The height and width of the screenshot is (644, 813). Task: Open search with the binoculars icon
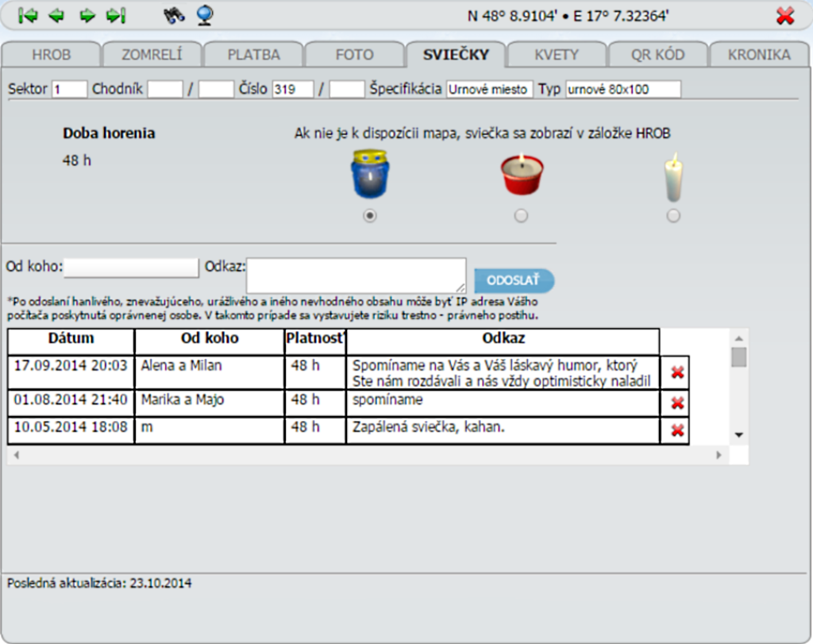[x=174, y=16]
